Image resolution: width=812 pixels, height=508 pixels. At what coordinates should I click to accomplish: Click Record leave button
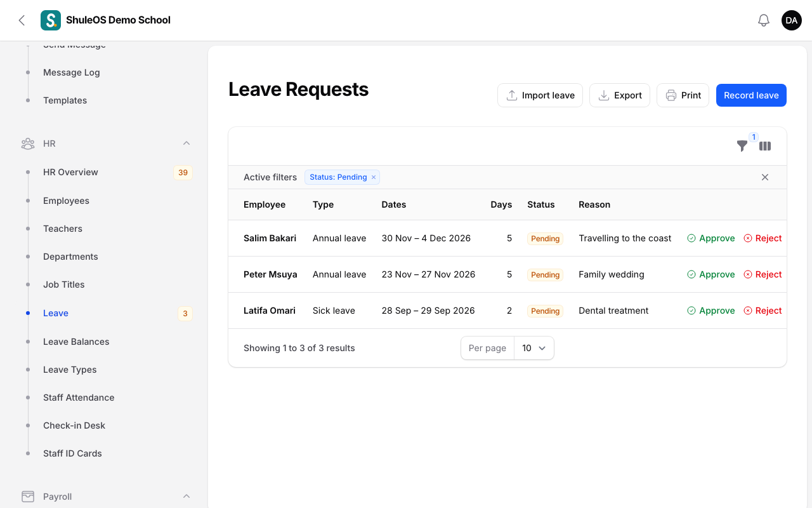pos(751,95)
